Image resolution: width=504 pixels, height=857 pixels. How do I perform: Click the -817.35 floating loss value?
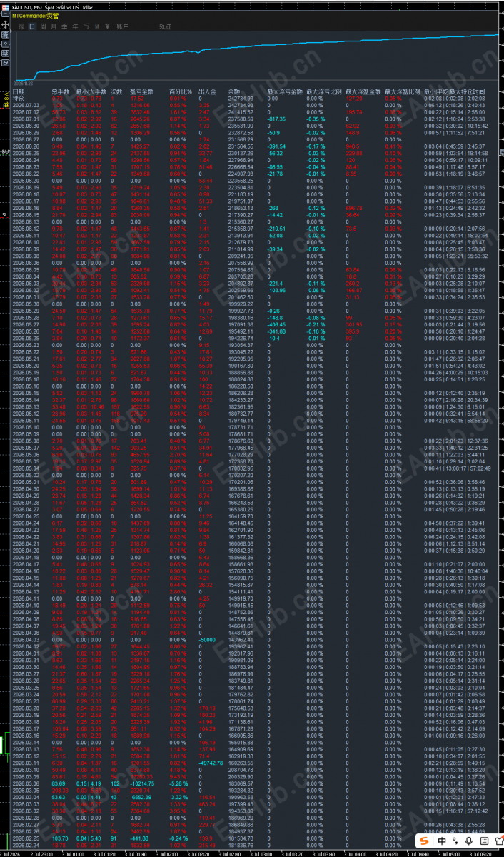point(276,119)
